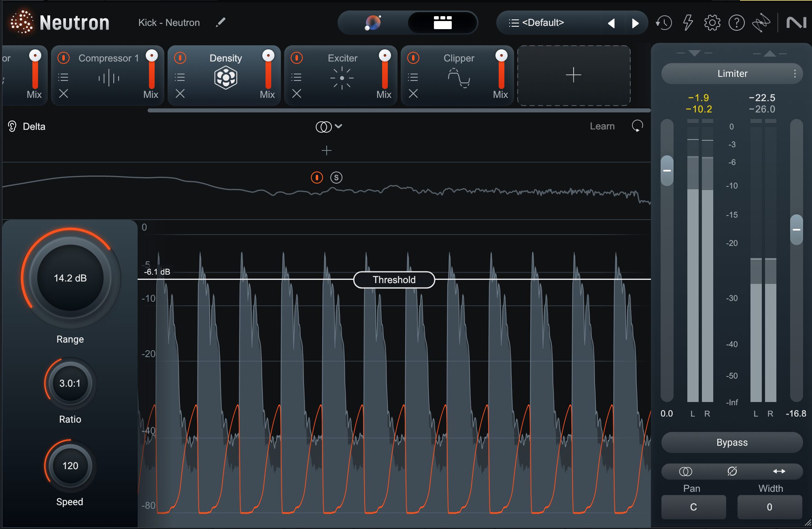Switch to Assistant view orb icon
This screenshot has width=812, height=529.
click(x=373, y=23)
